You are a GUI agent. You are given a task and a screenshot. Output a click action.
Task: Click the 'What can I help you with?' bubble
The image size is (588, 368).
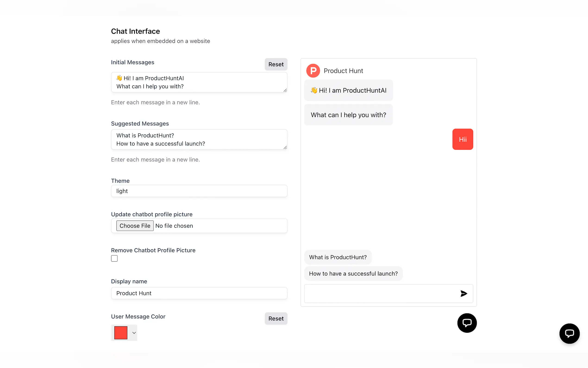348,115
